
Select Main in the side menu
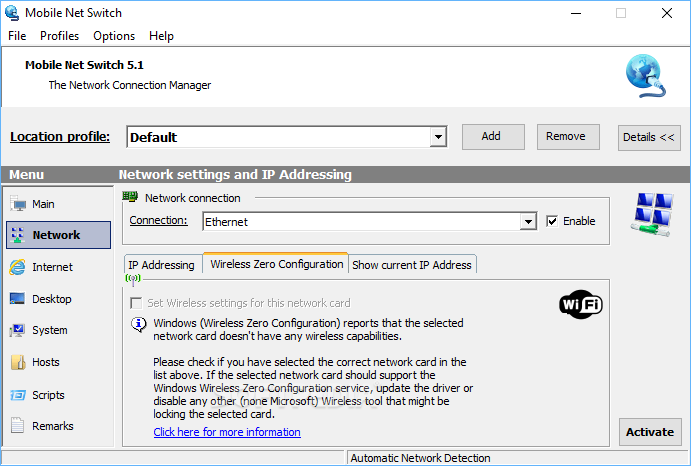point(43,204)
